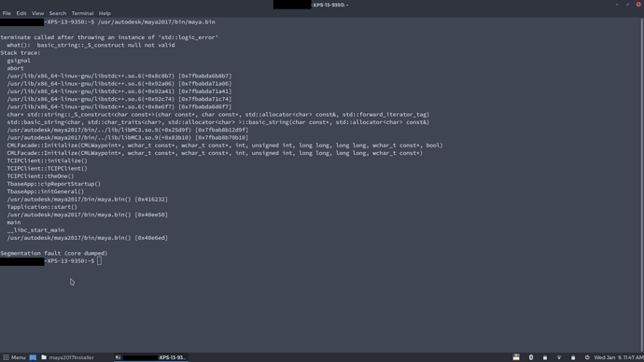This screenshot has width=644, height=362.
Task: Click the CMLFacade::Initialize line ending 'wchar_t const*)'
Action: [x=215, y=153]
